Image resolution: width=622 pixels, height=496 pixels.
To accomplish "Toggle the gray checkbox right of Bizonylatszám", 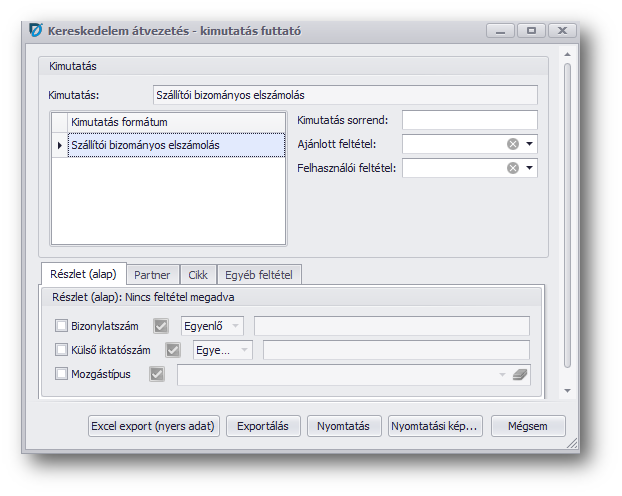I will [160, 325].
